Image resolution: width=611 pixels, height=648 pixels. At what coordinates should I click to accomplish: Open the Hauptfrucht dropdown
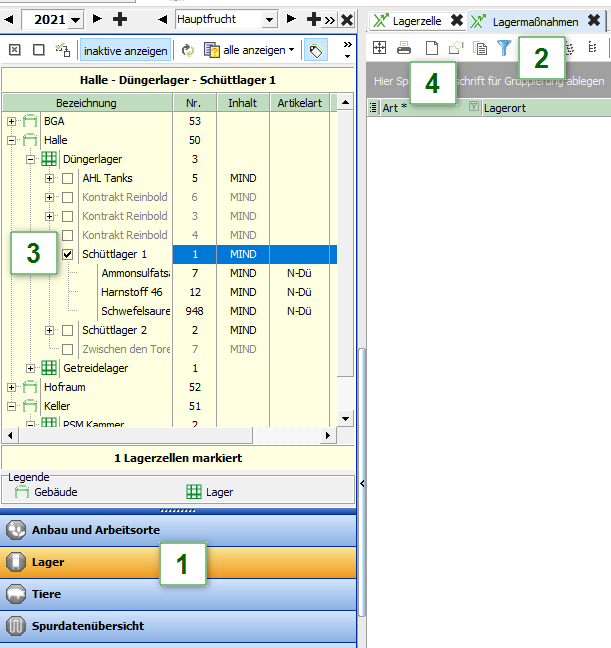click(268, 19)
